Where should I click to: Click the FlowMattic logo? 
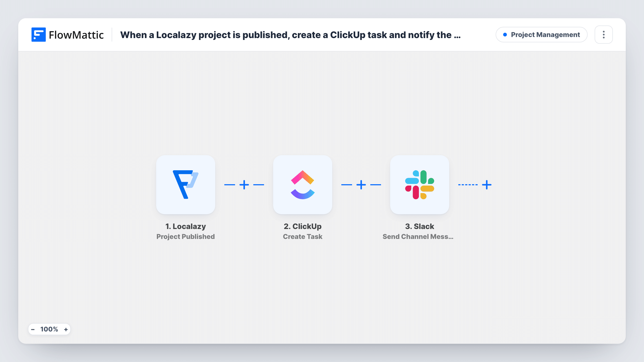68,35
